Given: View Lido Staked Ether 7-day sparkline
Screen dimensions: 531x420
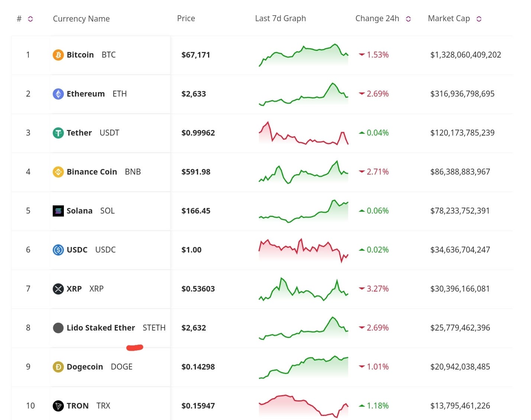Looking at the screenshot, I should (x=303, y=328).
